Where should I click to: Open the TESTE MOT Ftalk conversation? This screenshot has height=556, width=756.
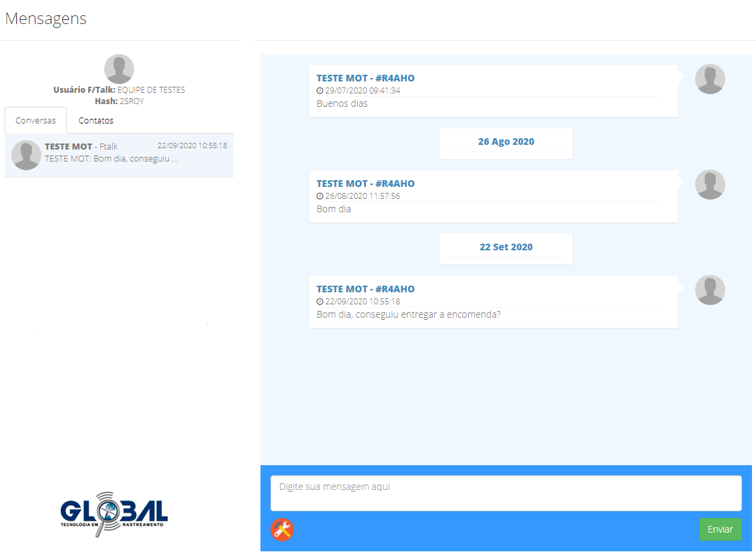[119, 155]
